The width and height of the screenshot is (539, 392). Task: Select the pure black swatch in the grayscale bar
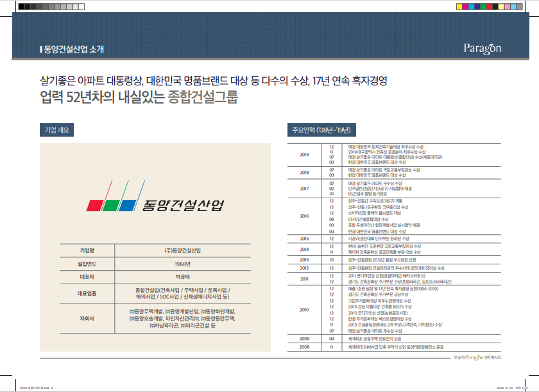21,6
